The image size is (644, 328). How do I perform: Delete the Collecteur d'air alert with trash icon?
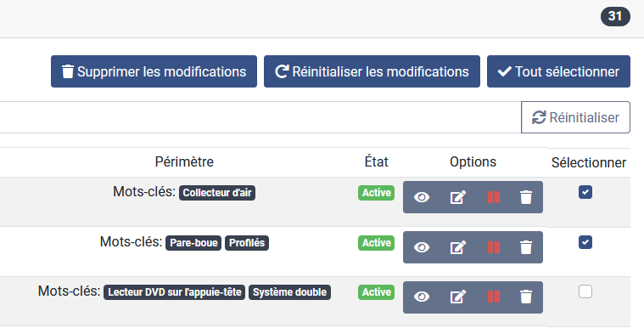[526, 197]
